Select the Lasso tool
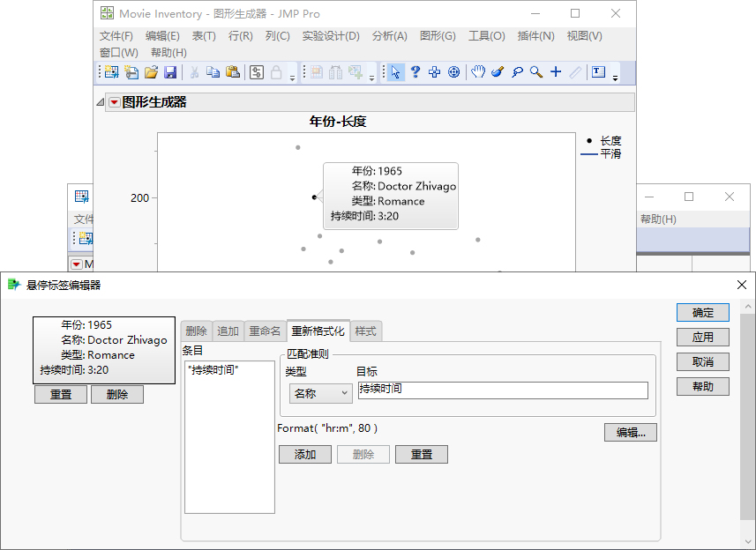This screenshot has width=756, height=550. (517, 72)
